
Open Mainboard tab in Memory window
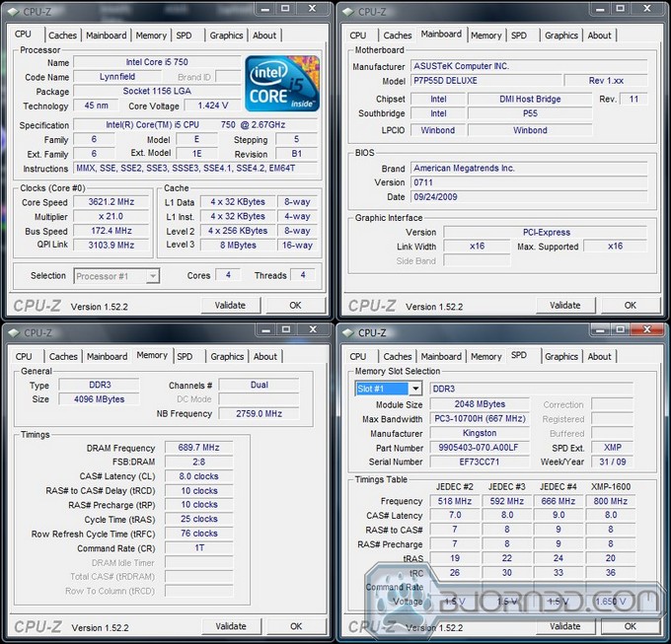tap(107, 357)
